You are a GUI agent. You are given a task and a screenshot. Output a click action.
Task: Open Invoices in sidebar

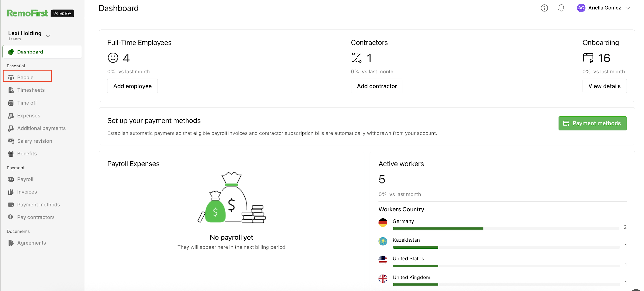coord(27,192)
